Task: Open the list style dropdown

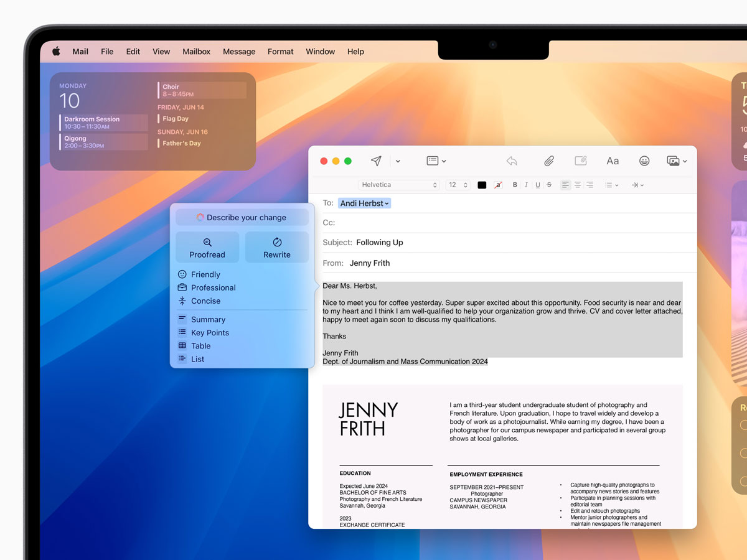Action: click(x=612, y=185)
